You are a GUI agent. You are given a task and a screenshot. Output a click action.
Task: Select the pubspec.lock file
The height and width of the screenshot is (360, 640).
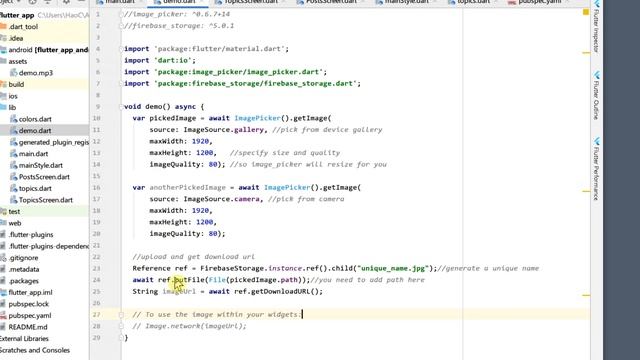pyautogui.click(x=29, y=304)
